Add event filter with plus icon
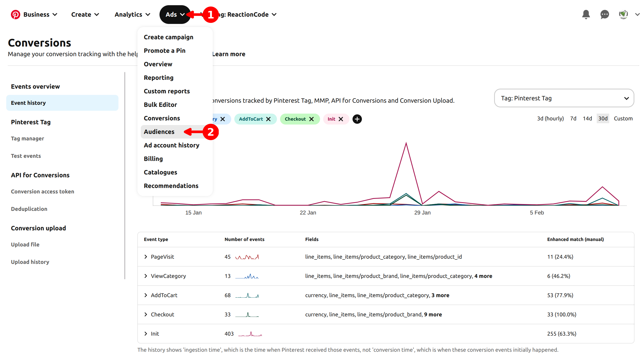This screenshot has width=644, height=359. point(357,119)
